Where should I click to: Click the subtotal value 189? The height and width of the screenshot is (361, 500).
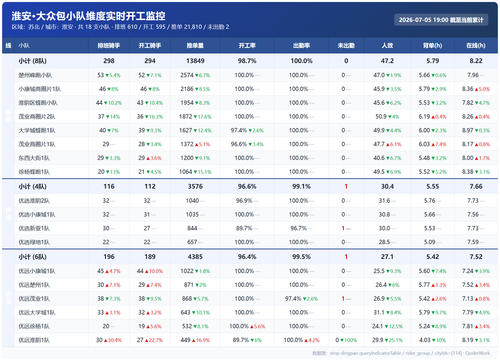(x=150, y=257)
